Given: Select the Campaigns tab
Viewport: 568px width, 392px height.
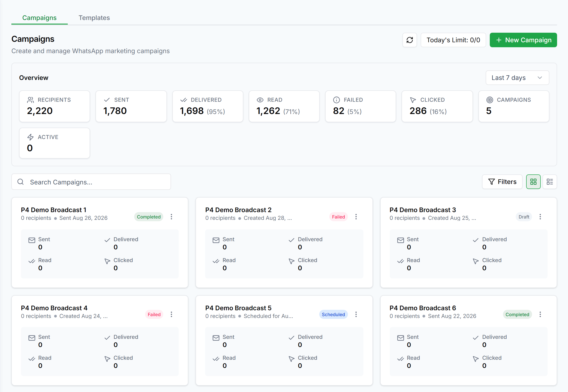Looking at the screenshot, I should pos(39,18).
